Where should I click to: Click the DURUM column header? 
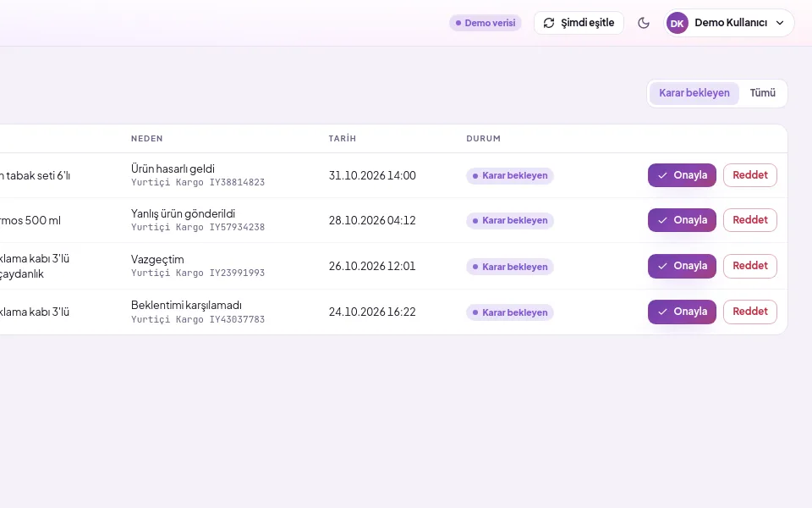pos(483,138)
